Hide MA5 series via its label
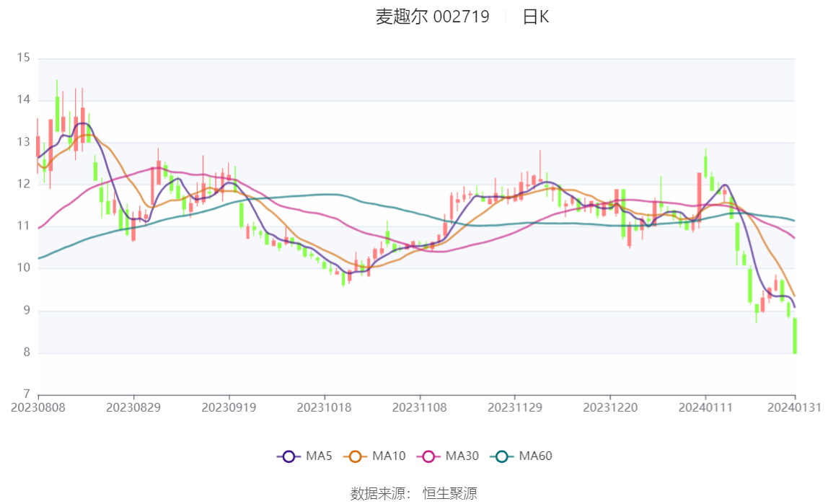Screen dimensions: 828x504 click(x=319, y=456)
